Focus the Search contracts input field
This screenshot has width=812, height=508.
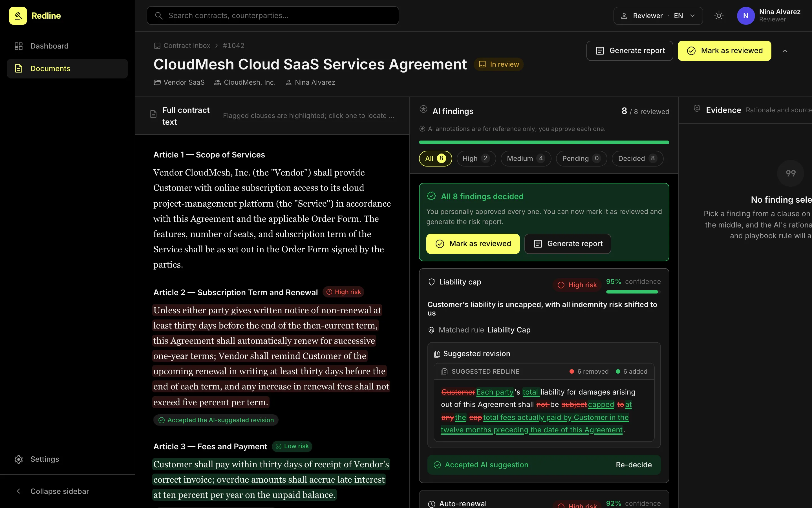(x=273, y=16)
